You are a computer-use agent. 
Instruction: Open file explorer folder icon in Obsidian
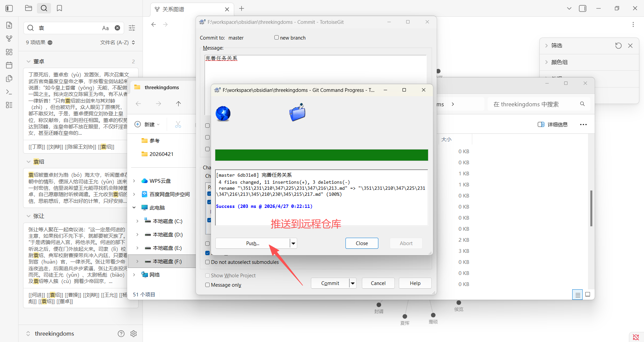29,8
